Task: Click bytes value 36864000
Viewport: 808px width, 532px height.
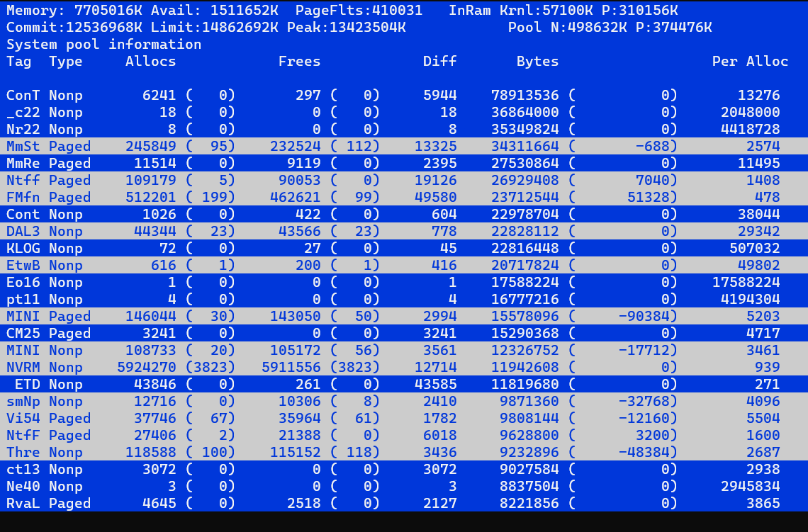Action: point(524,112)
